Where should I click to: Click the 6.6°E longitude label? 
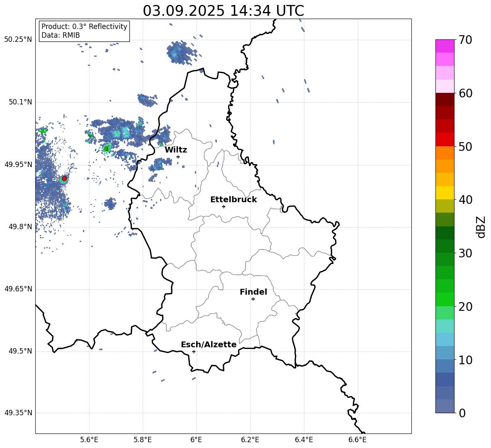pos(357,440)
